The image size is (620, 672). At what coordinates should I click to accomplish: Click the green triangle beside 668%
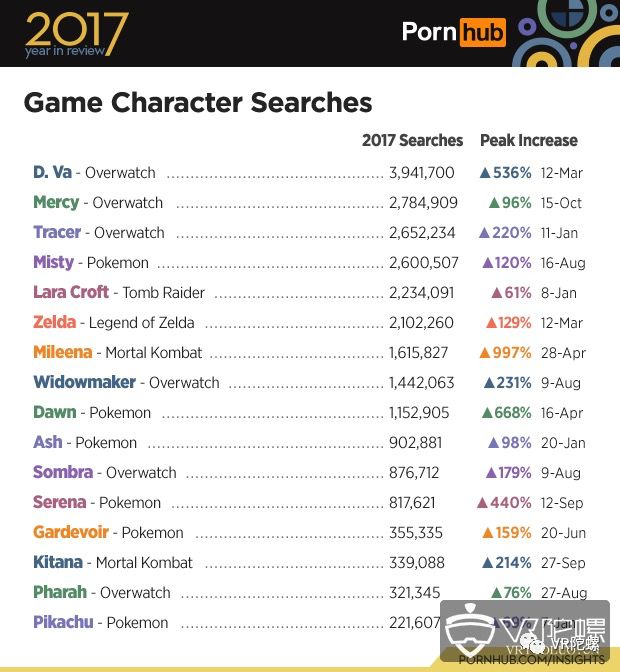(485, 413)
